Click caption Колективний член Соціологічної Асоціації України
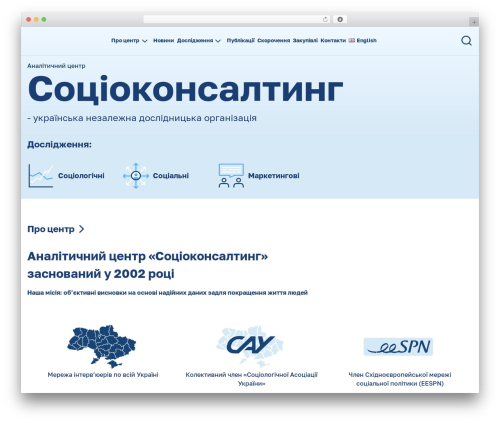 coord(252,379)
